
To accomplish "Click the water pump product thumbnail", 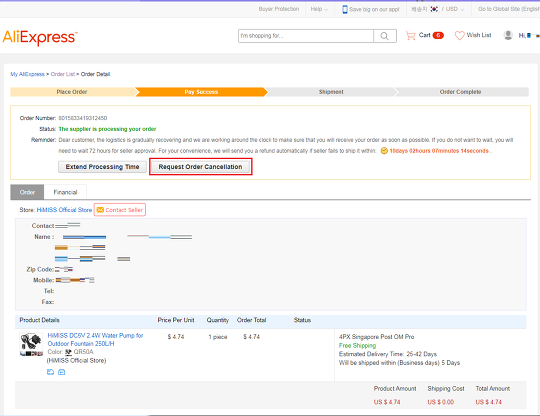I will click(x=31, y=344).
